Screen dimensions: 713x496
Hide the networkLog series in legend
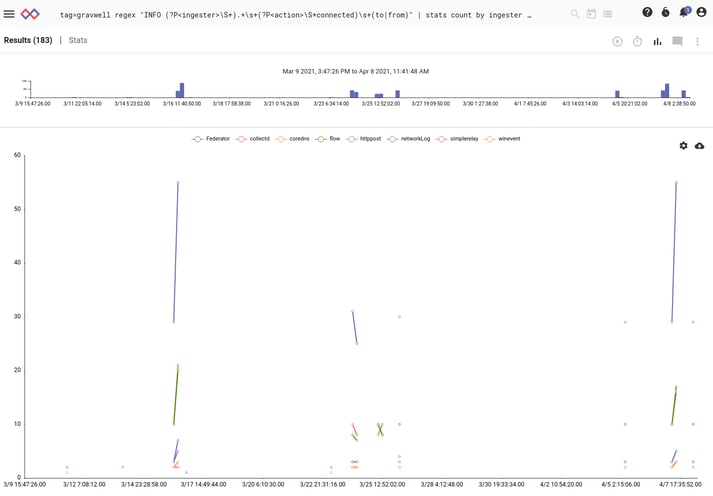click(407, 139)
